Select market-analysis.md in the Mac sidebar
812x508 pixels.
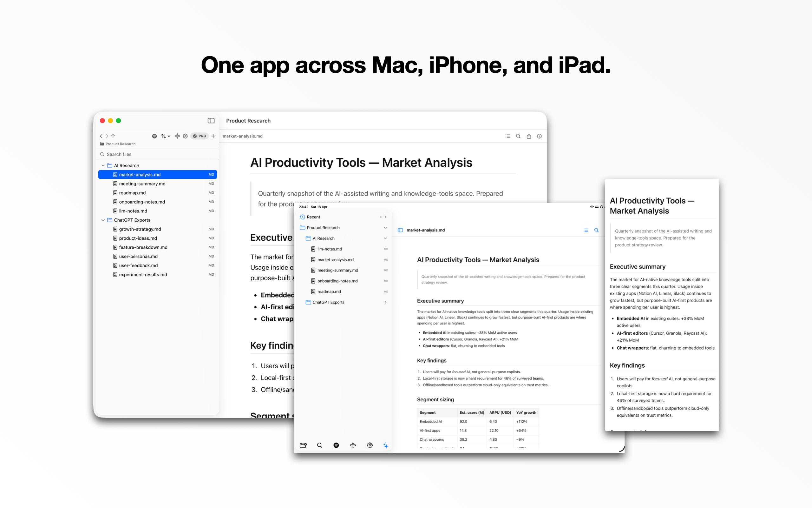point(158,175)
